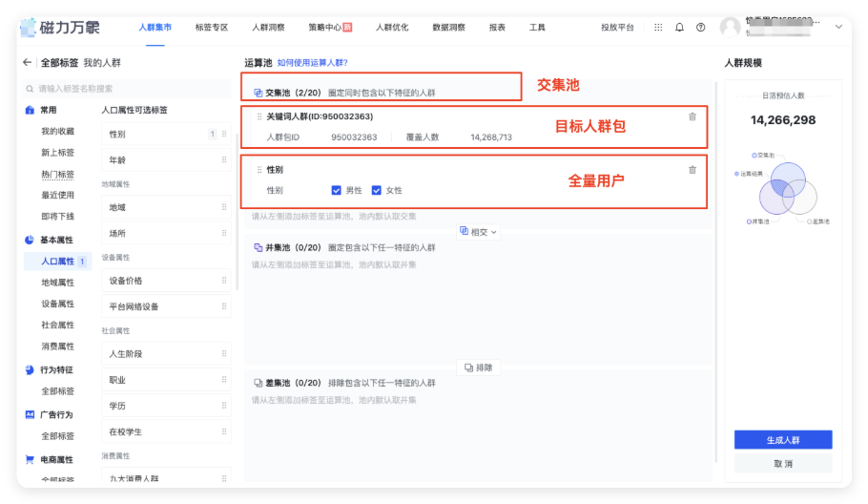Select the 性别 tag item

click(166, 134)
